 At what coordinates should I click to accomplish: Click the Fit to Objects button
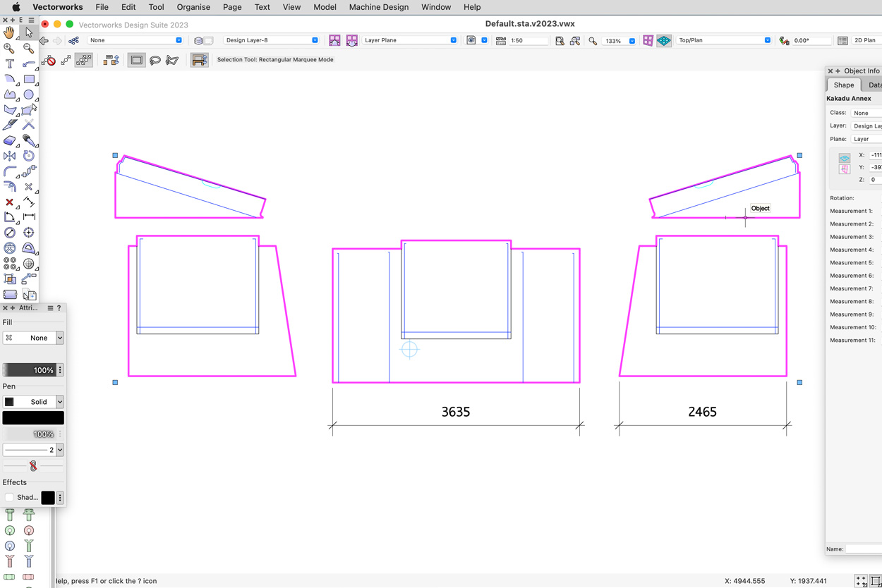click(575, 41)
